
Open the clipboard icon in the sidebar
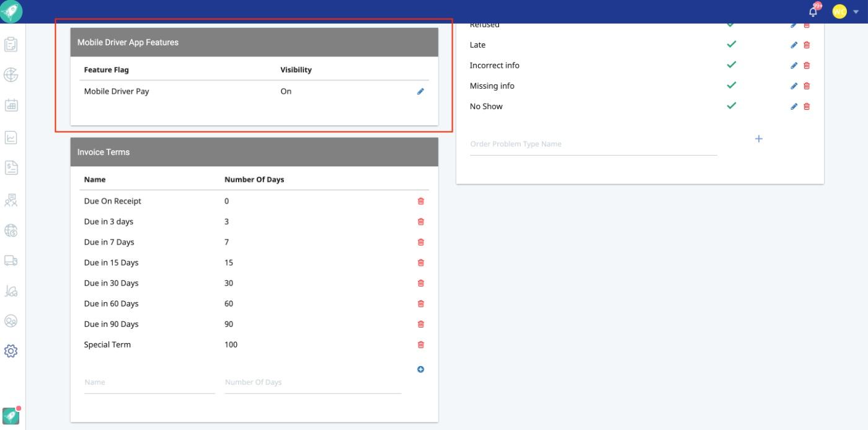pyautogui.click(x=11, y=45)
